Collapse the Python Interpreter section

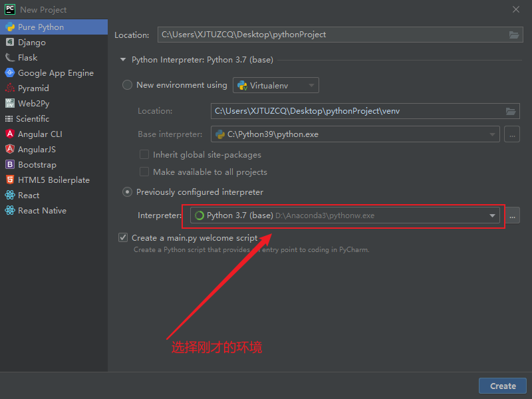[x=123, y=60]
